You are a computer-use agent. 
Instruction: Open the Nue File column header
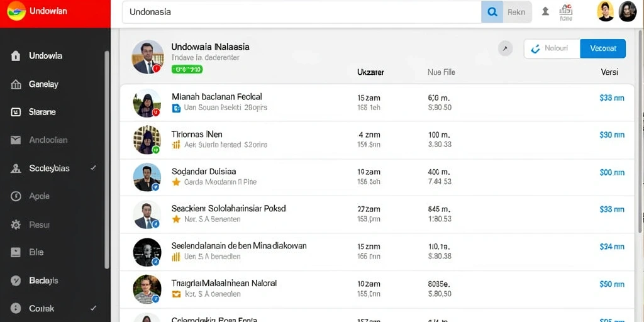click(441, 72)
